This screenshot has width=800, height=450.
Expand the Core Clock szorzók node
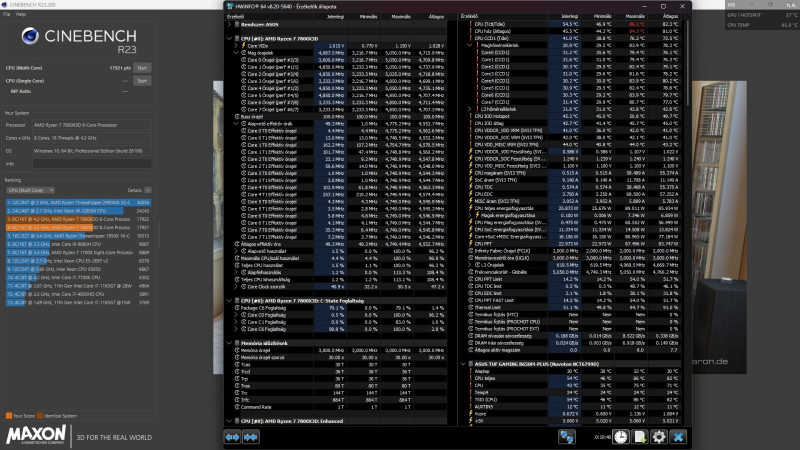tap(236, 286)
